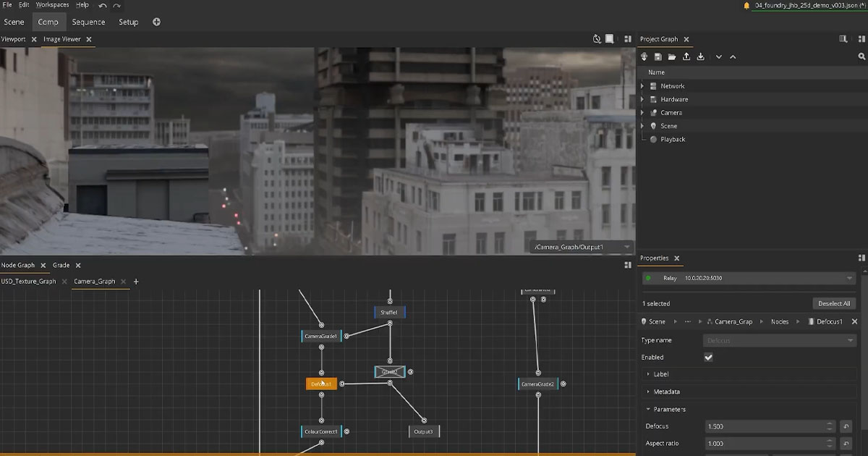
Task: Open the Help menu
Action: point(82,5)
